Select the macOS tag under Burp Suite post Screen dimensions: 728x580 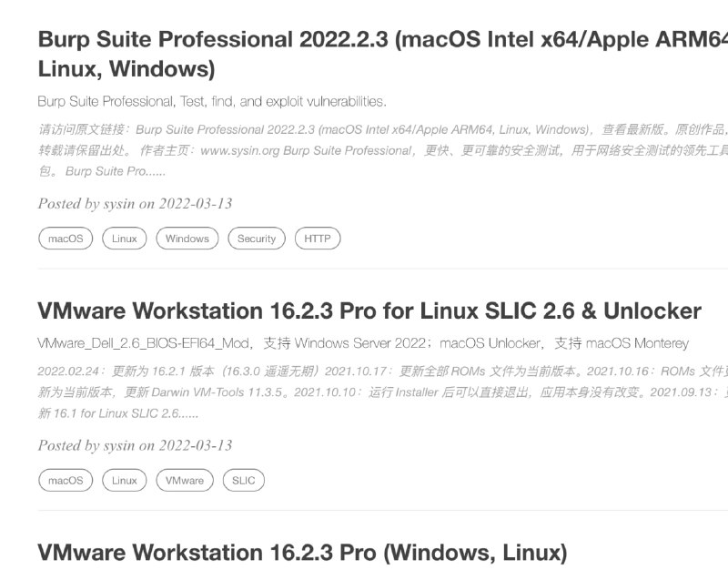65,239
